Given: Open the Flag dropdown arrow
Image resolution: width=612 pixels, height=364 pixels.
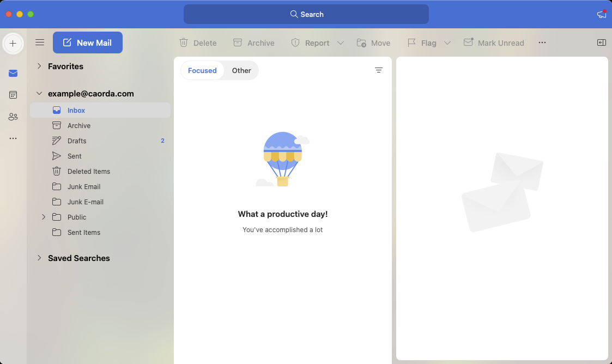Looking at the screenshot, I should [x=447, y=43].
